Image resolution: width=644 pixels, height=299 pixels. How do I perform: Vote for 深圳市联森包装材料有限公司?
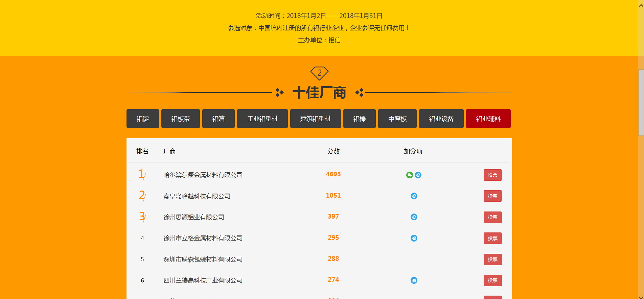(x=492, y=259)
